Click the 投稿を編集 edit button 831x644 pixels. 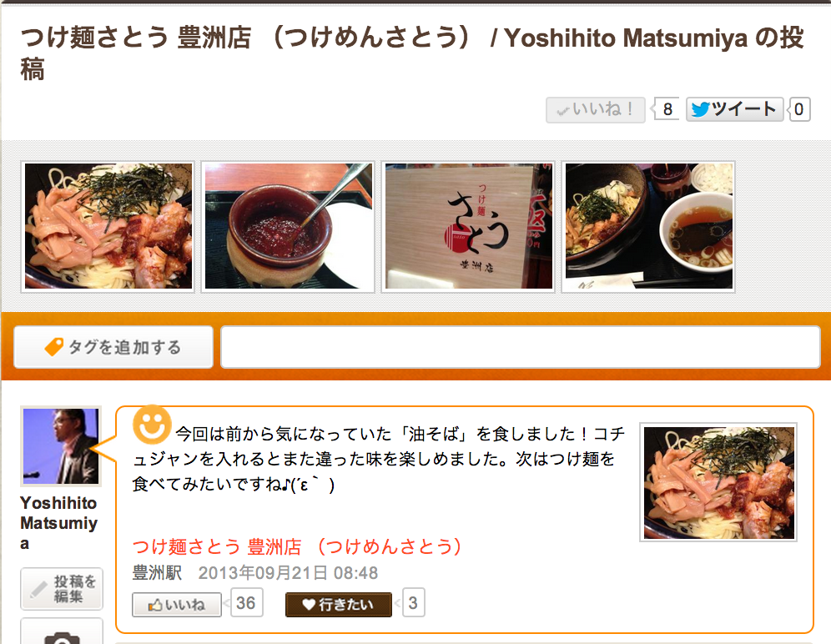pyautogui.click(x=62, y=589)
